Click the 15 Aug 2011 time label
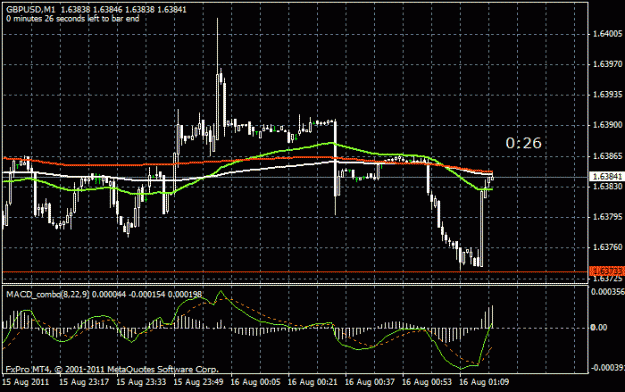This screenshot has width=625, height=392. click(x=26, y=382)
